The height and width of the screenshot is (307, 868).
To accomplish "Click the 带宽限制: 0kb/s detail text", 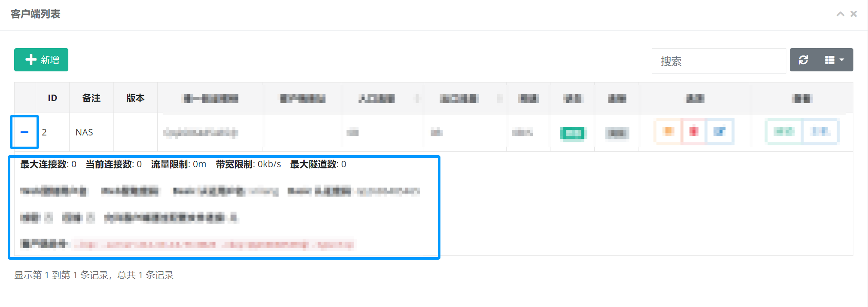I will [248, 164].
